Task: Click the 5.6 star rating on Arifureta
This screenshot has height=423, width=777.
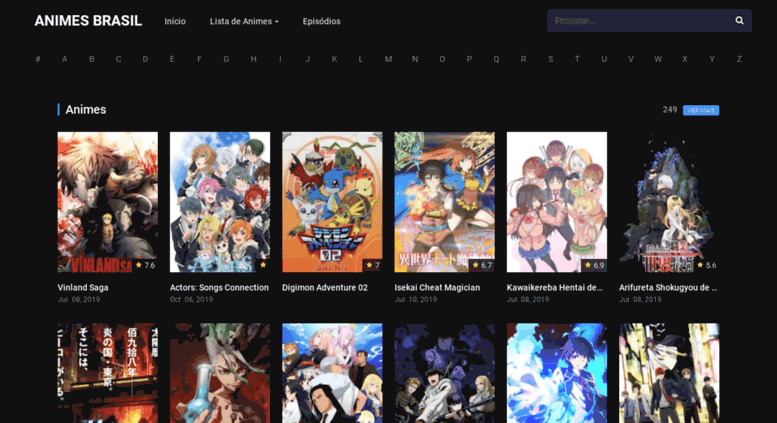Action: pyautogui.click(x=707, y=265)
